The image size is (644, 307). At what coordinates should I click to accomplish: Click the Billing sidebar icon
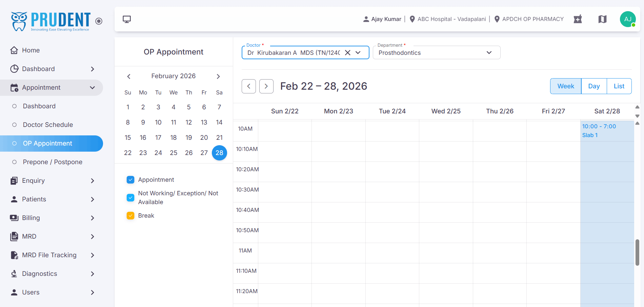(x=14, y=218)
